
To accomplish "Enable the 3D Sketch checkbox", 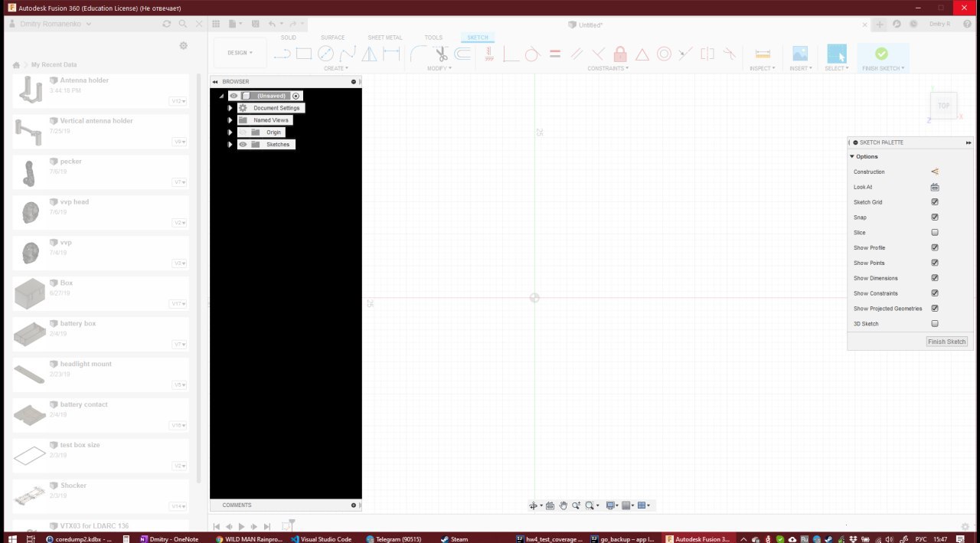I will point(935,324).
